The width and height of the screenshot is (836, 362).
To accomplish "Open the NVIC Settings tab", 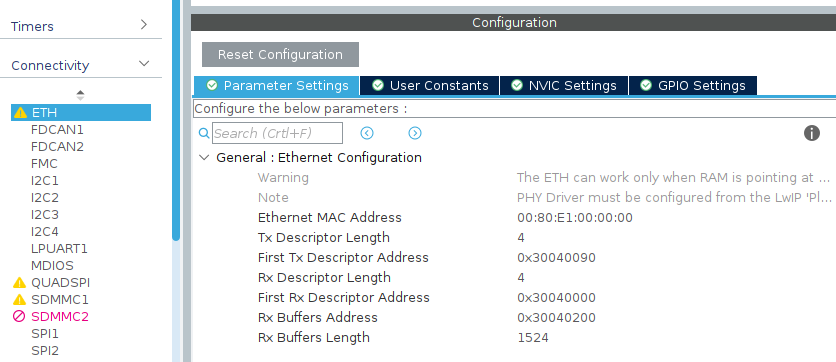I will (x=564, y=85).
